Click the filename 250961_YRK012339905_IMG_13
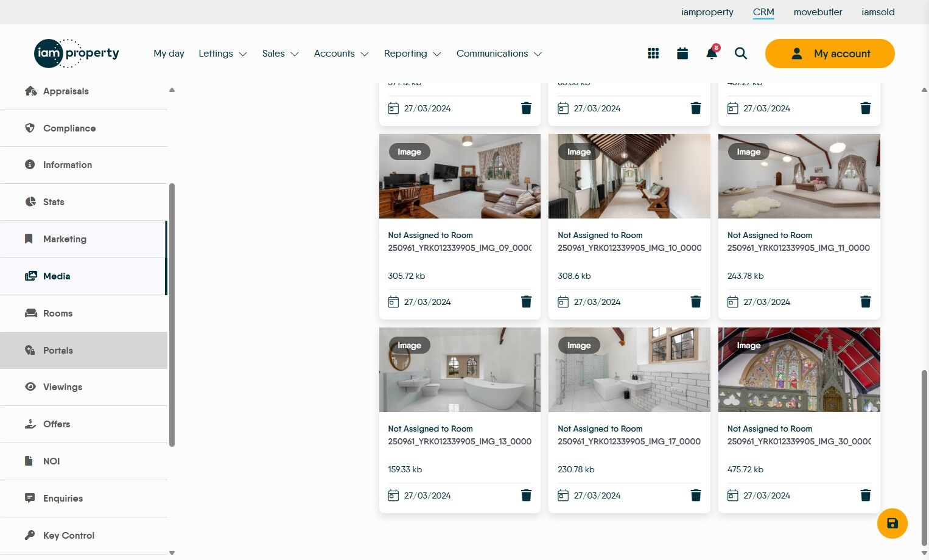This screenshot has width=929, height=560. (x=460, y=442)
